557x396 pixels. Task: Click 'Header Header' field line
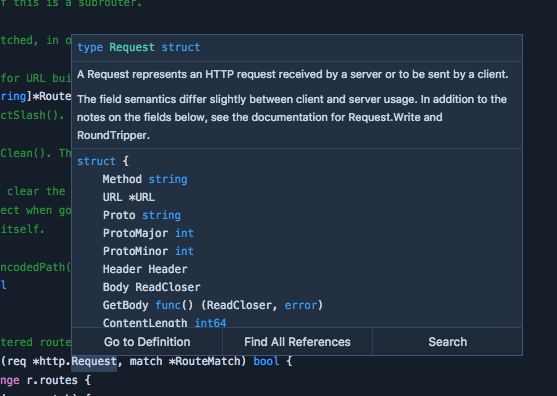tap(145, 269)
